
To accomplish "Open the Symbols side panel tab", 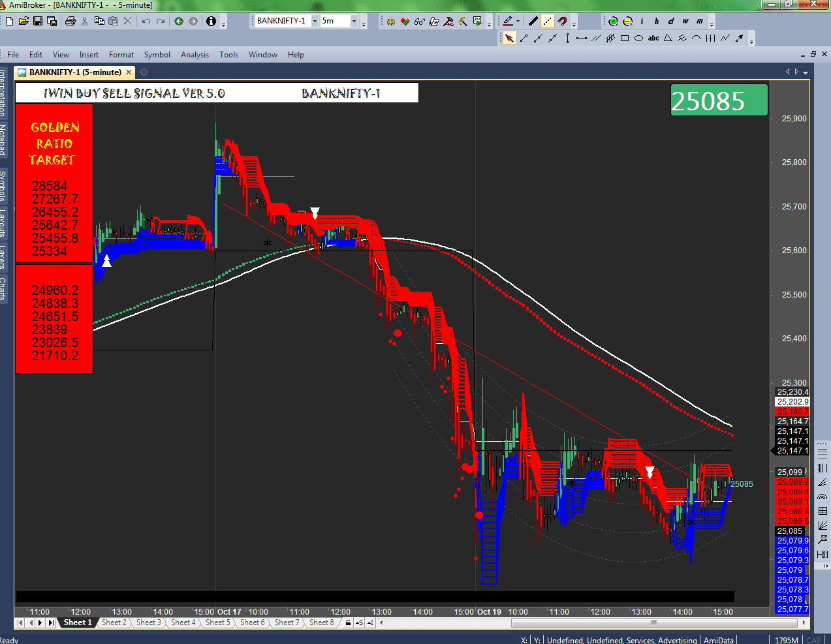I will [3, 185].
